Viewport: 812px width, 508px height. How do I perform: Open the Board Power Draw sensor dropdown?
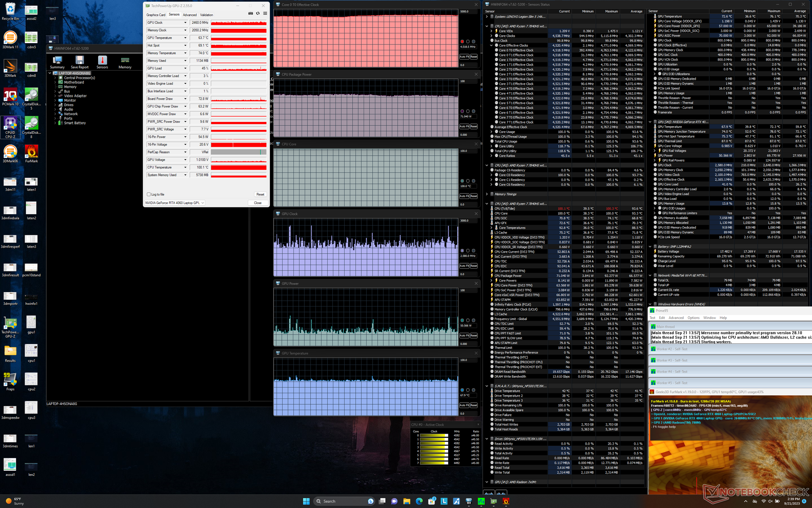coord(185,99)
